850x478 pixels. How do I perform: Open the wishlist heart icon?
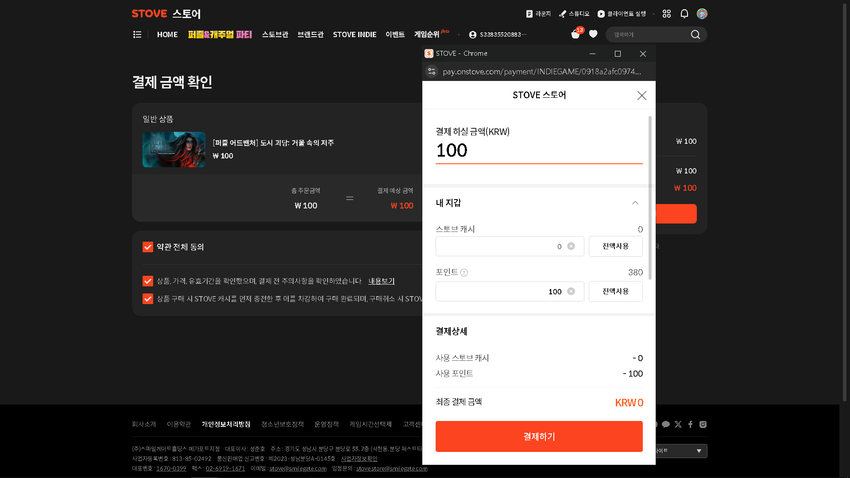click(593, 34)
